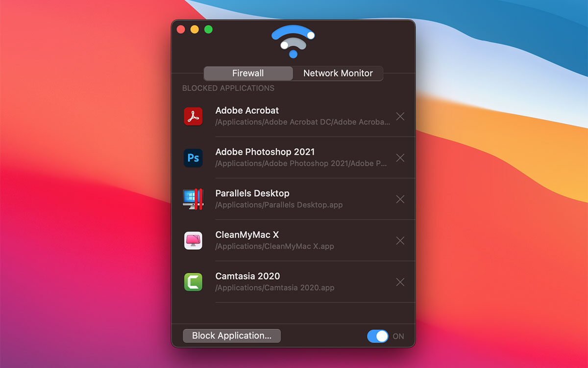Select the Camtasia 2020 name text
The height and width of the screenshot is (368, 588).
tap(247, 276)
